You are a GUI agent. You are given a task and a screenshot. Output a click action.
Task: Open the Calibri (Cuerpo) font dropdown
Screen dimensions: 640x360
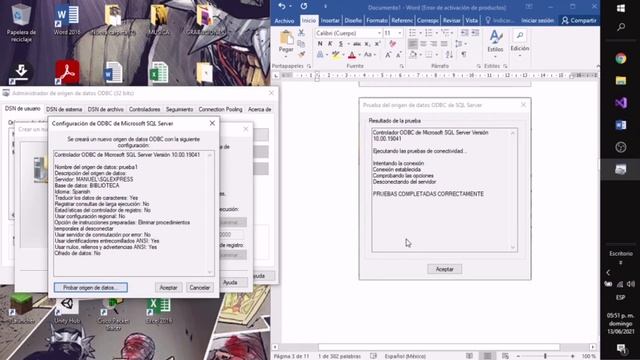(x=379, y=33)
